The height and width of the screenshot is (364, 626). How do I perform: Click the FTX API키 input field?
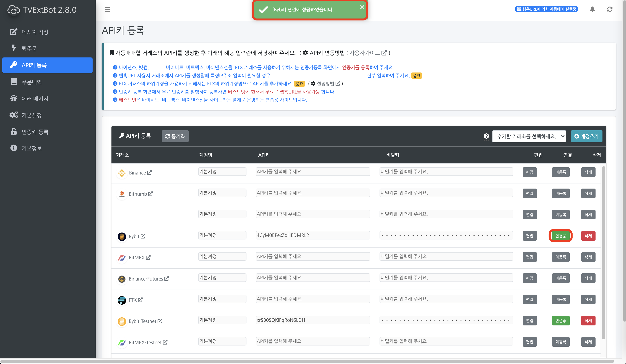pyautogui.click(x=313, y=299)
